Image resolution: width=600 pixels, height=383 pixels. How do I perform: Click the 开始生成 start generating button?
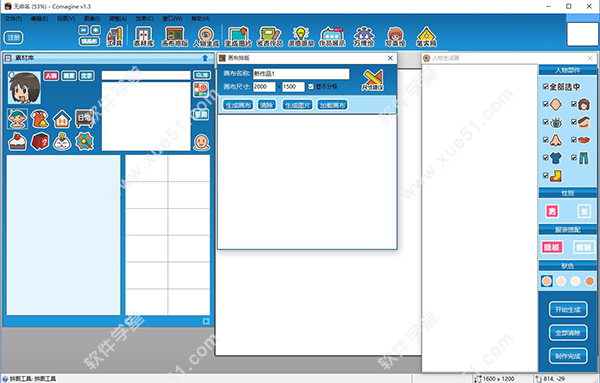[x=568, y=310]
